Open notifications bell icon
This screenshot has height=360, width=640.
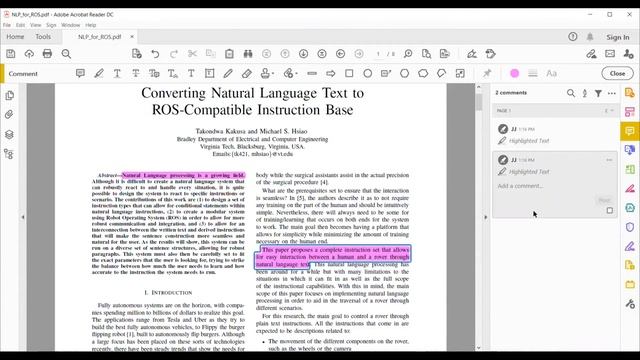[590, 37]
